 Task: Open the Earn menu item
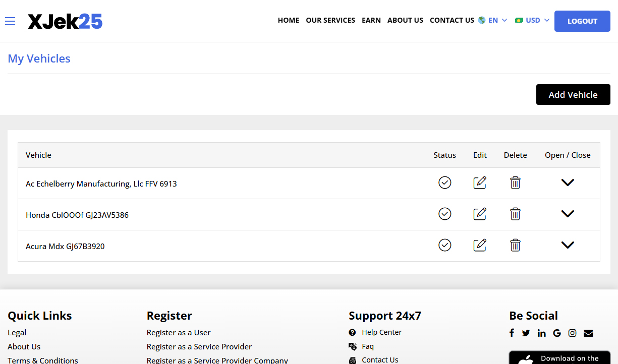371,21
